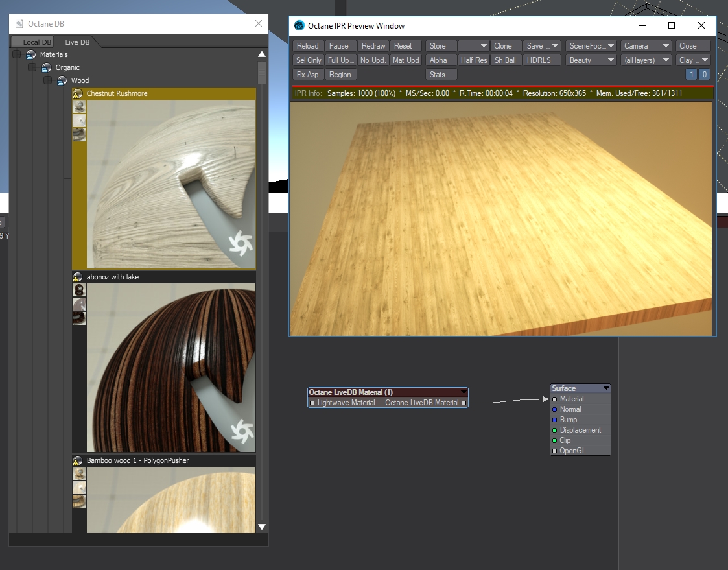The height and width of the screenshot is (570, 728).
Task: Click the Redraw button
Action: click(373, 46)
